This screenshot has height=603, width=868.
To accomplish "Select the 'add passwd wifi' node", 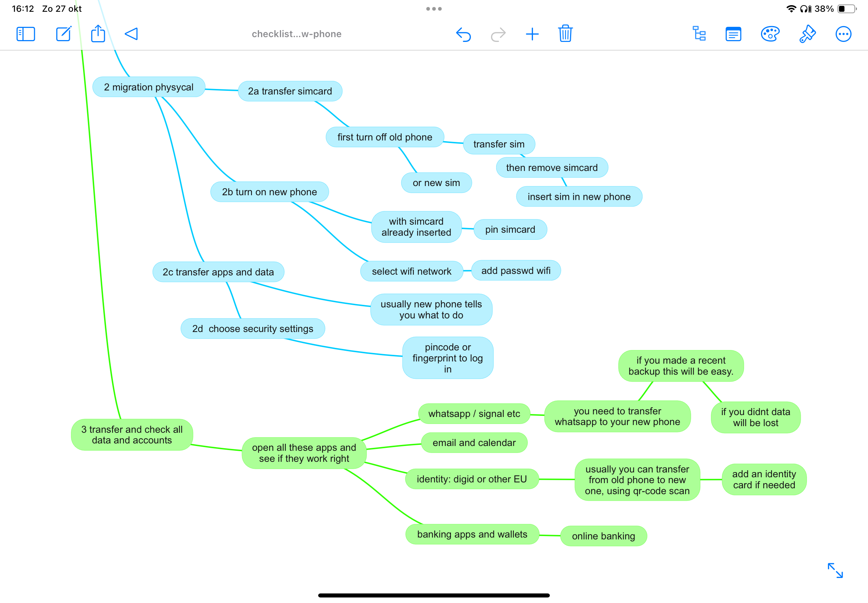I will tap(516, 271).
